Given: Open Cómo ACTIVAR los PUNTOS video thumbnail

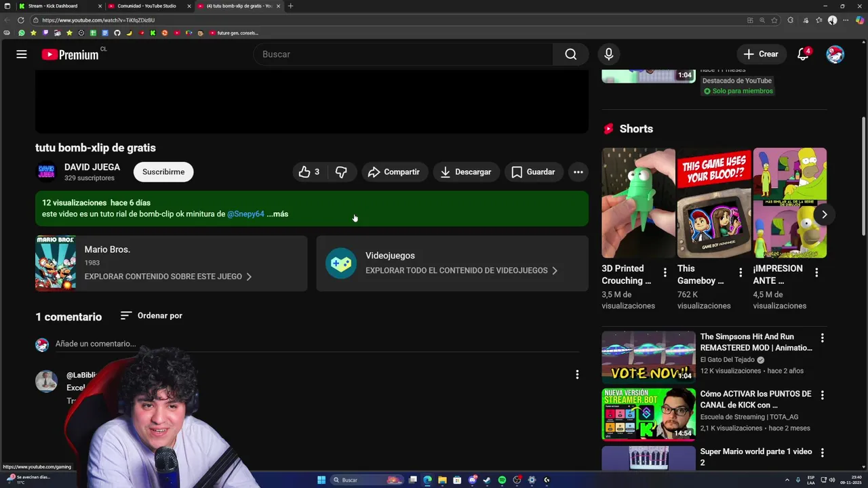Looking at the screenshot, I should pyautogui.click(x=648, y=414).
